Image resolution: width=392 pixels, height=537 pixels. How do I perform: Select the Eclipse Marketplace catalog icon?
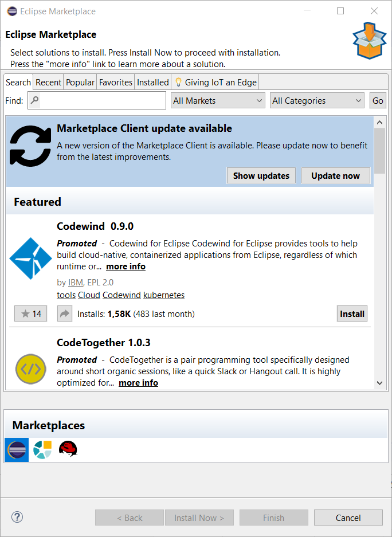[17, 450]
